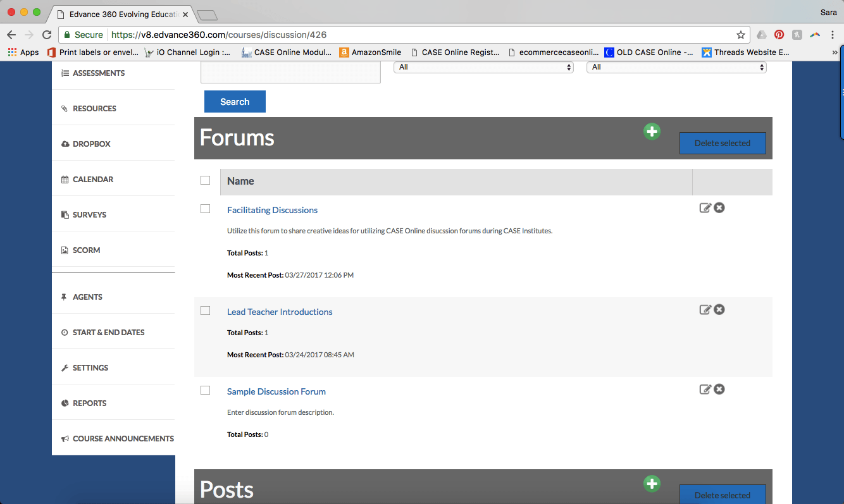This screenshot has width=844, height=504.
Task: Bookmark this page with the star icon
Action: tap(740, 35)
